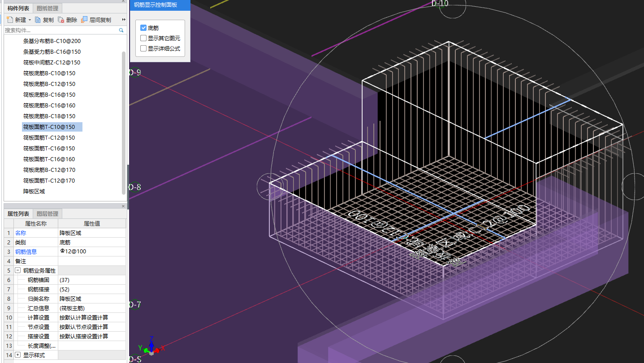
Task: Switch to the 属性列表 tab
Action: click(x=19, y=214)
